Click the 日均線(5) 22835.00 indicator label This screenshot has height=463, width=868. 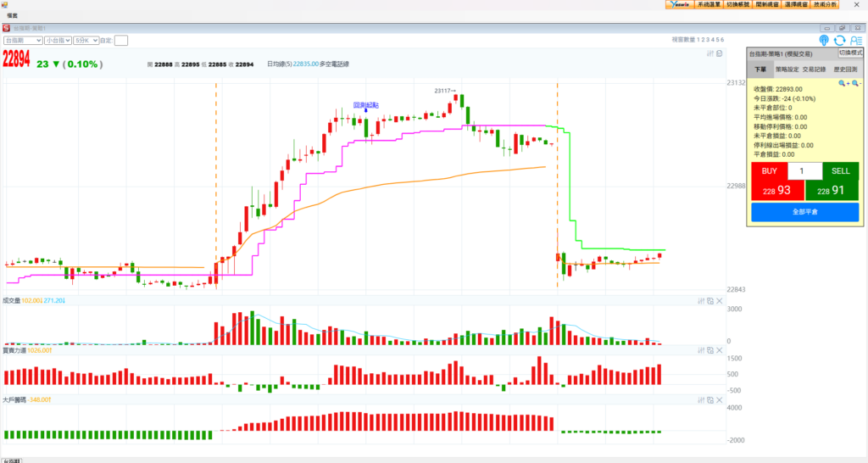292,64
